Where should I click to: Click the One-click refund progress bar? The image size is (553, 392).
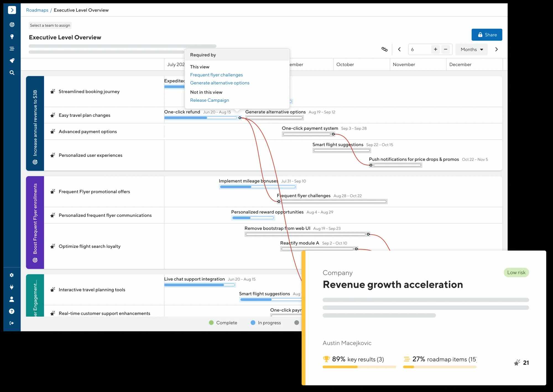[x=200, y=118]
